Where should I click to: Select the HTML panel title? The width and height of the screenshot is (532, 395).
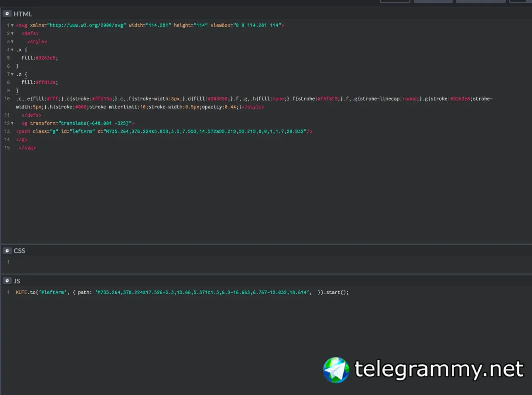coord(22,14)
